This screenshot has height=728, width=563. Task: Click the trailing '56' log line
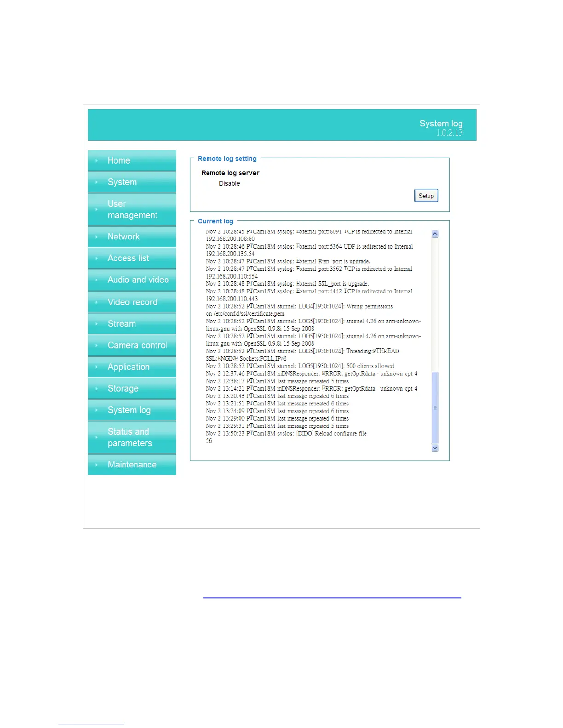(209, 441)
